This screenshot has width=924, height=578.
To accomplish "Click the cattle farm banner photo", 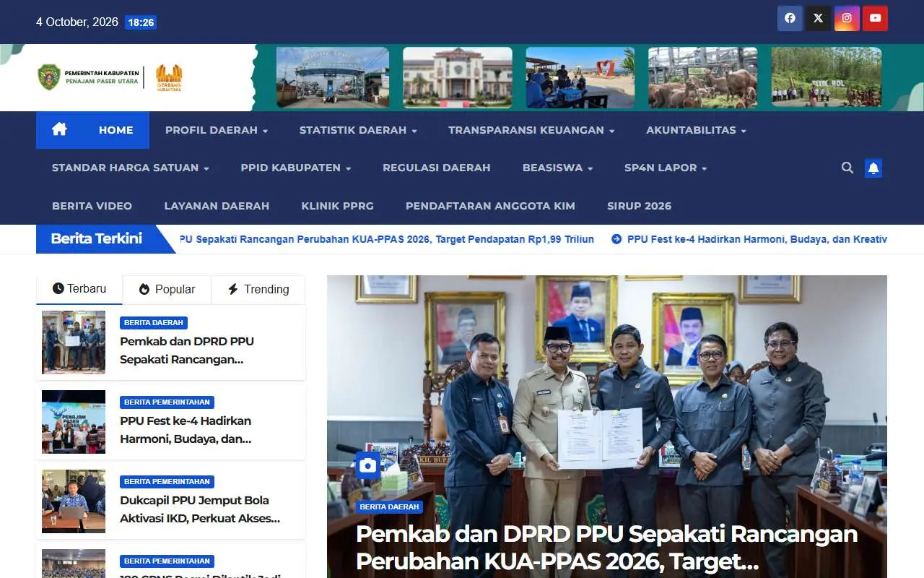I will (703, 78).
